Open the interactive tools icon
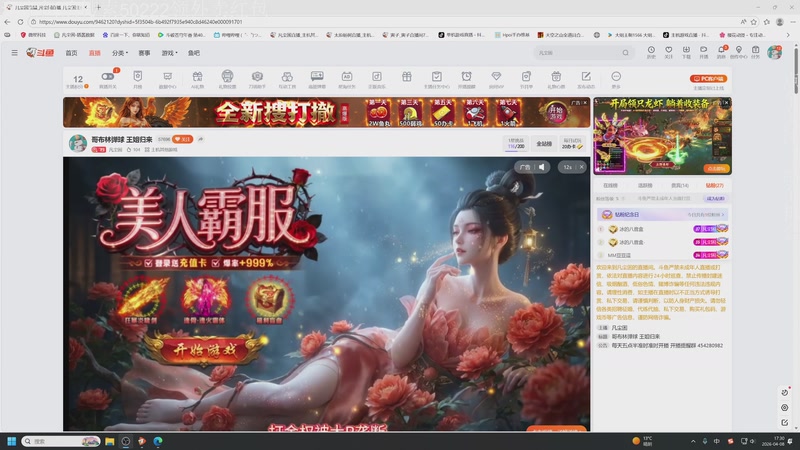The height and width of the screenshot is (450, 800). (287, 77)
